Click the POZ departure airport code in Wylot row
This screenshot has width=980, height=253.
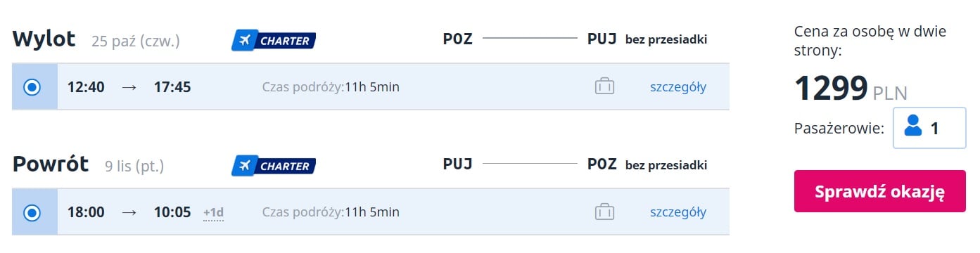[x=457, y=39]
